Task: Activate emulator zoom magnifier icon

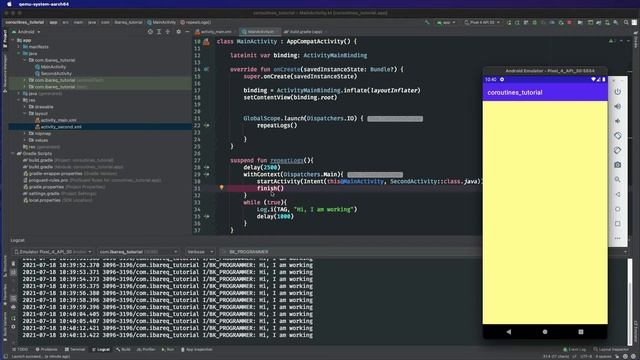Action: click(x=618, y=180)
